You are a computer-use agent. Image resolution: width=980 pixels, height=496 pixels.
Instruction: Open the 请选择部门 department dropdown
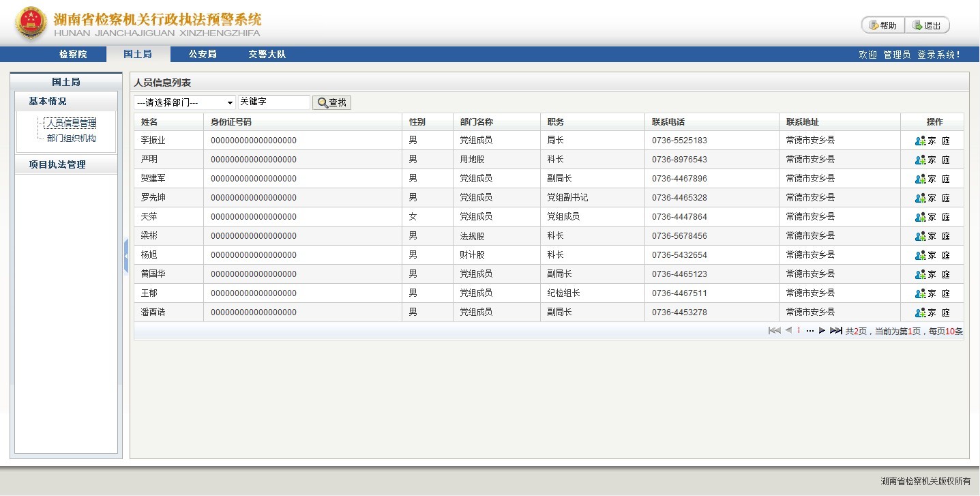tap(185, 102)
